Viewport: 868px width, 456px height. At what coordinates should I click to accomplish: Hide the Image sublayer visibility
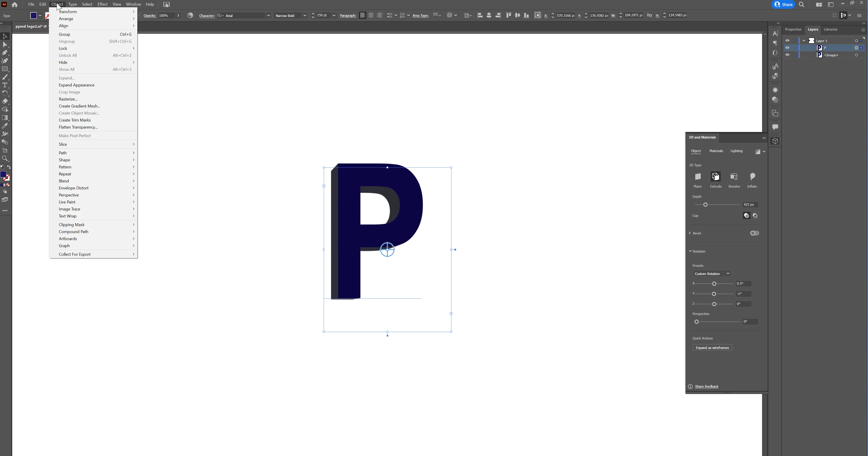[x=787, y=55]
